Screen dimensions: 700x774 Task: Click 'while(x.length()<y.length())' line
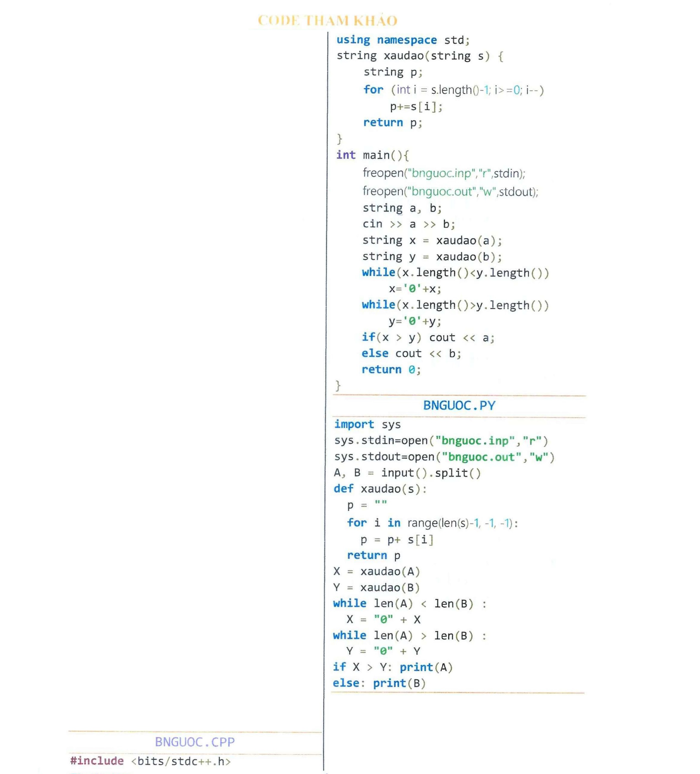pos(455,273)
